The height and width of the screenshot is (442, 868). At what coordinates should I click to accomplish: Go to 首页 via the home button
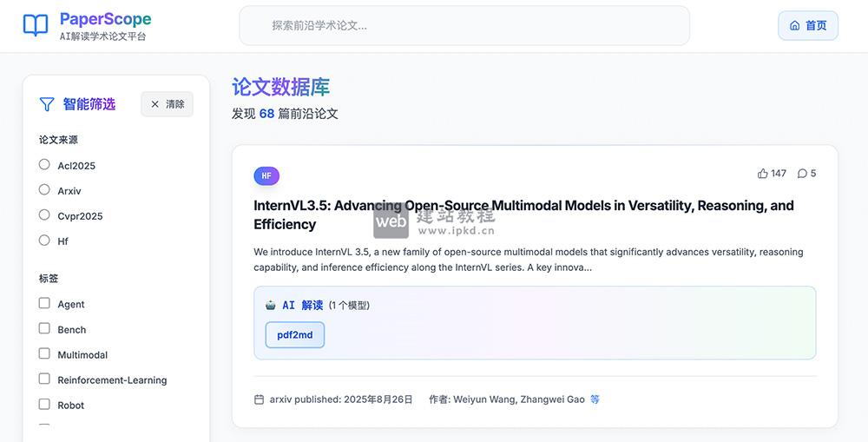coord(808,25)
